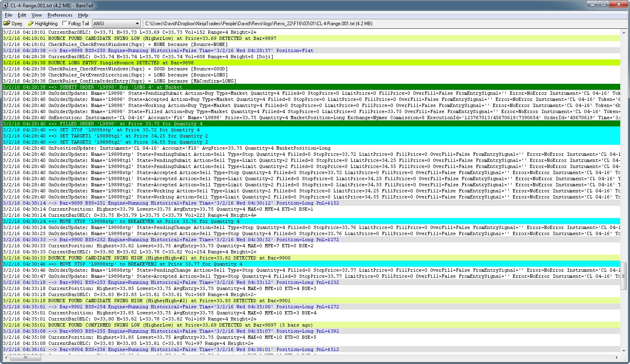630x364 pixels.
Task: Select the "CANDIDATE SWING LOW" at Bar=9897 line
Action: coord(311,38)
